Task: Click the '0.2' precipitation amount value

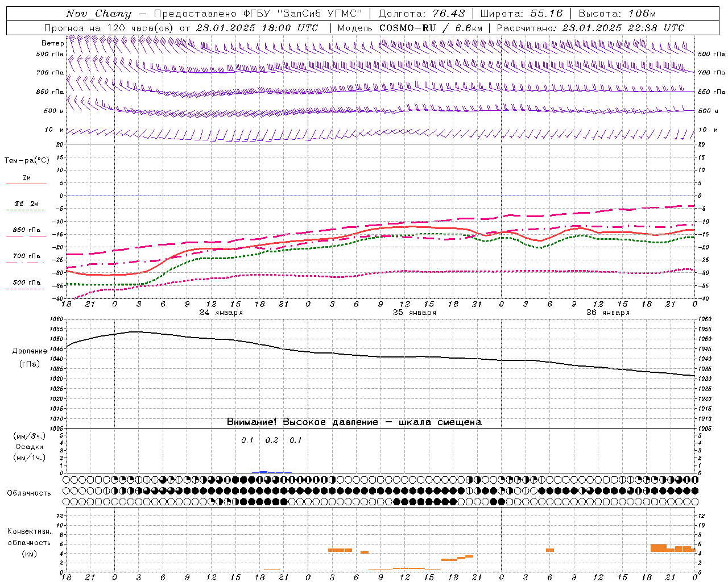Action: (272, 440)
